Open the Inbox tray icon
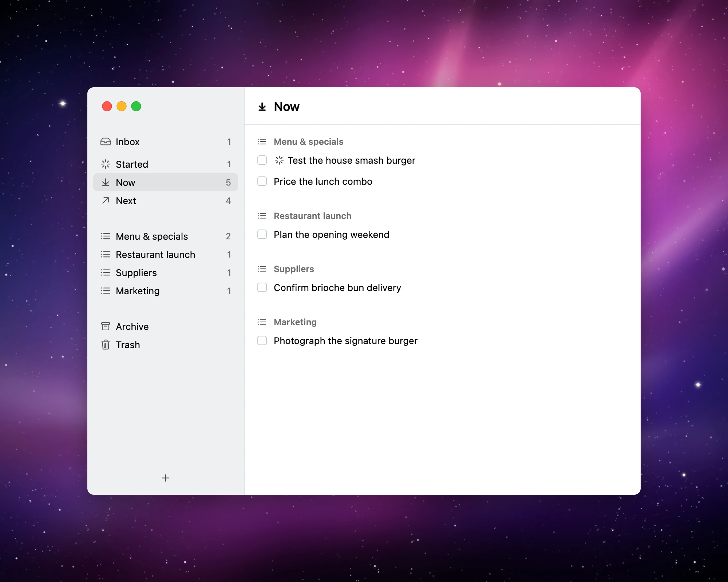Screen dimensions: 728x582 coord(106,142)
